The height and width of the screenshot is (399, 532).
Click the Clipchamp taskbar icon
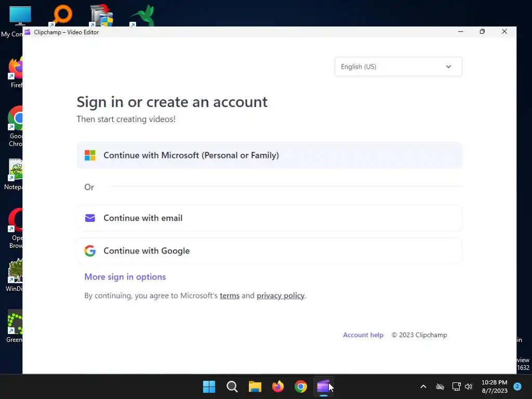click(x=323, y=387)
